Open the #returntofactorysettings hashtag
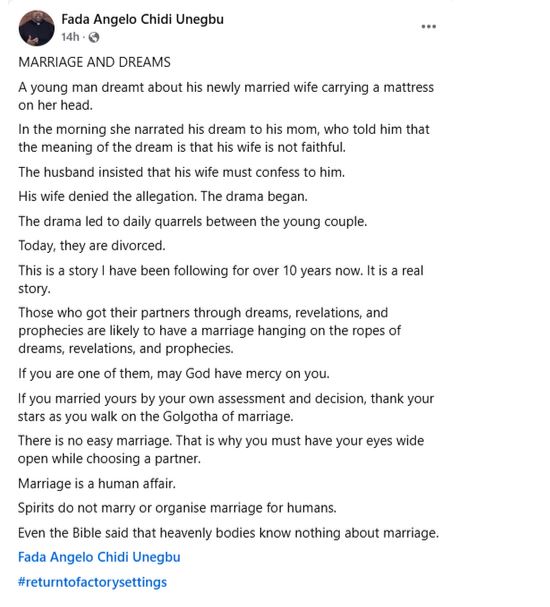Viewport: 550px width, 607px height. point(93,582)
